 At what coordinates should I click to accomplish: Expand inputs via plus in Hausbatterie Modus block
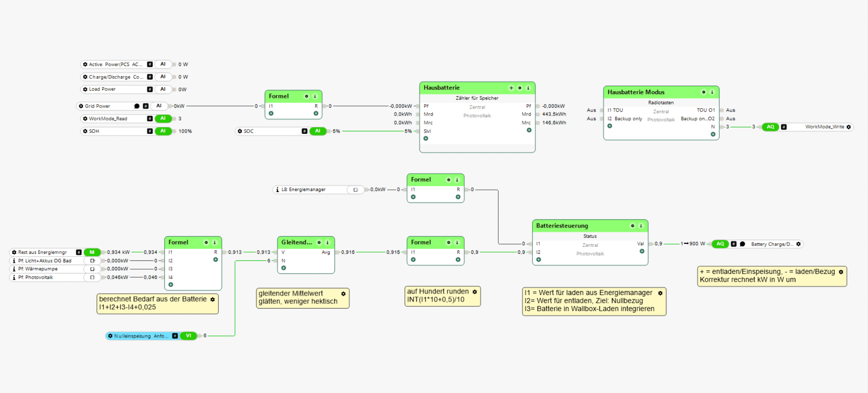(x=609, y=126)
